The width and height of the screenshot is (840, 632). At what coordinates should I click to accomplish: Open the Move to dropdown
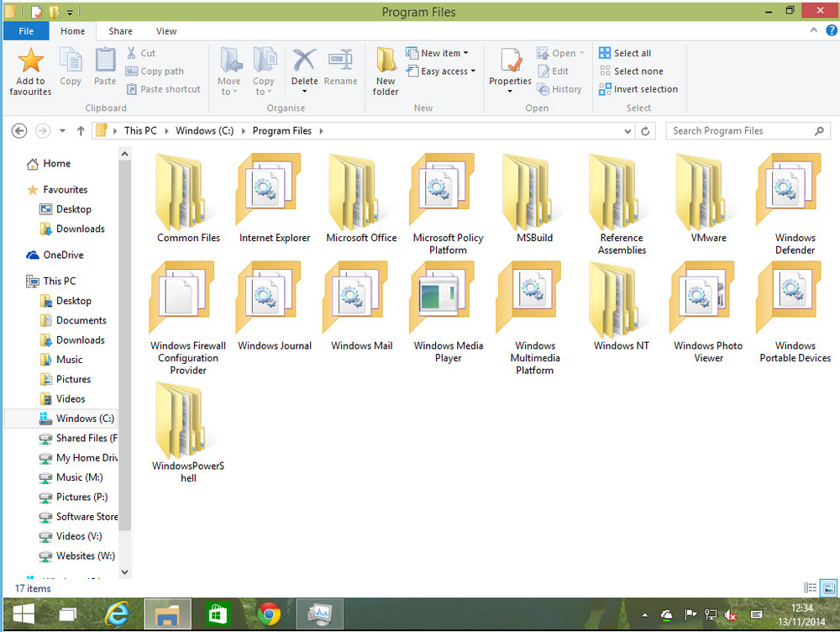(228, 71)
